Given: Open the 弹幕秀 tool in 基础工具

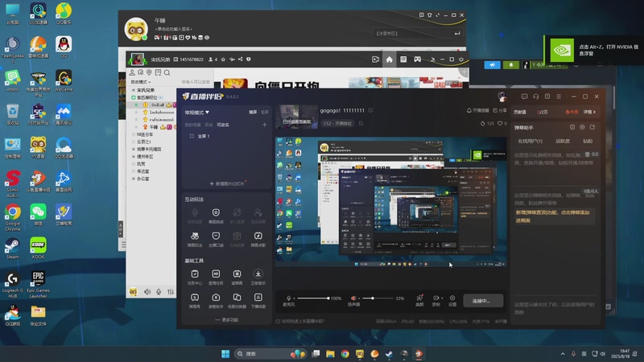Looking at the screenshot, I should [x=195, y=300].
